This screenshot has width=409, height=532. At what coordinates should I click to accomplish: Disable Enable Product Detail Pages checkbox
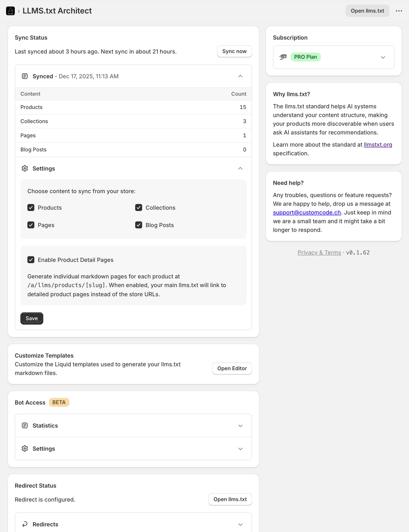pyautogui.click(x=31, y=260)
